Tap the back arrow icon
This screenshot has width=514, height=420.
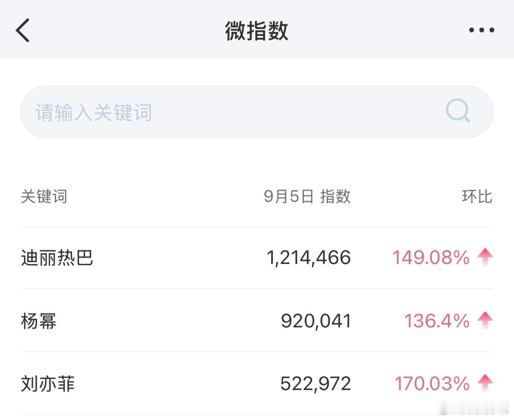tap(23, 30)
